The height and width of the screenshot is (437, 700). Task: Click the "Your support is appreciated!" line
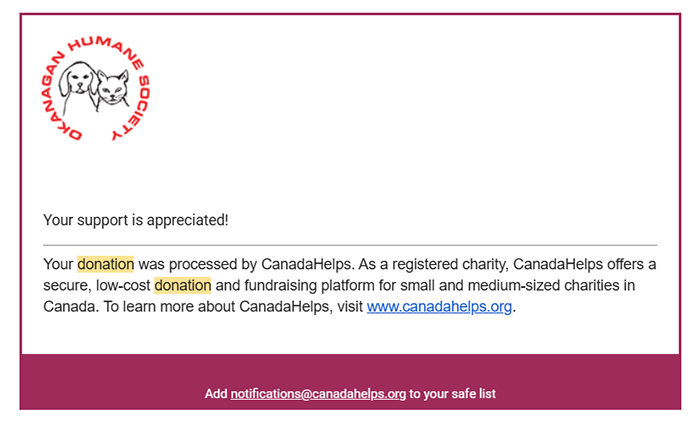(136, 219)
